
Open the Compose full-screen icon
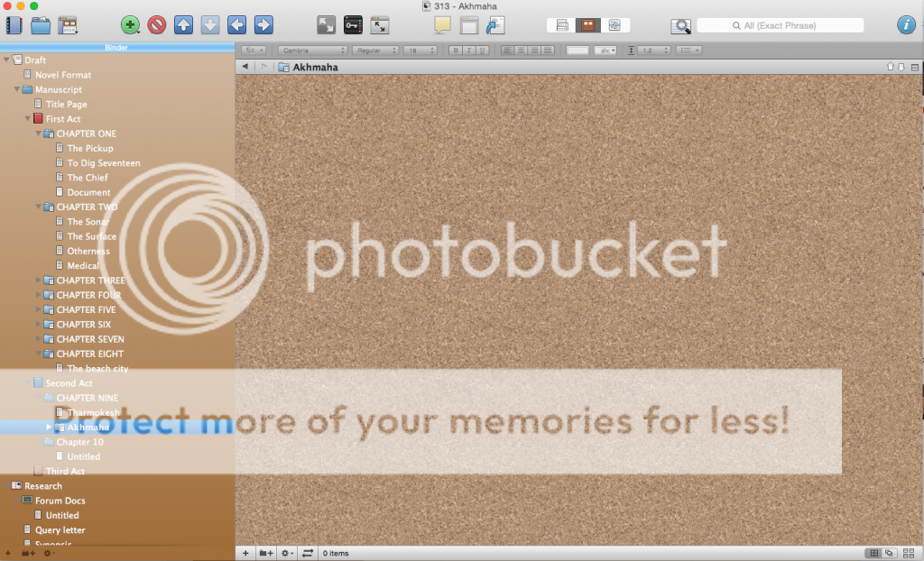326,24
